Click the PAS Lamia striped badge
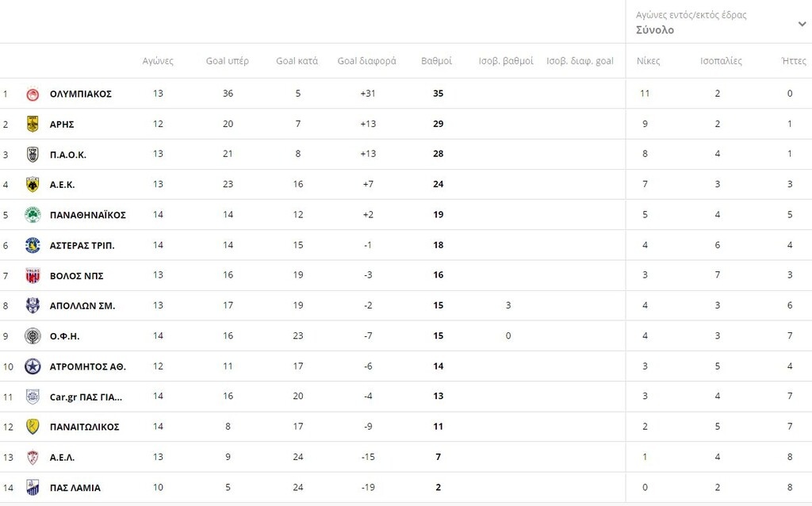Image resolution: width=812 pixels, height=506 pixels. click(x=33, y=487)
